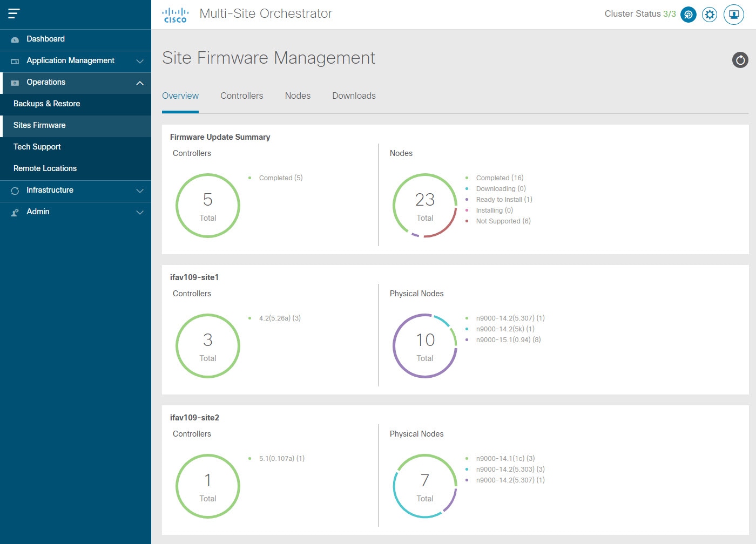The image size is (756, 544).
Task: Click the Cluster Status 3/3 text
Action: coord(640,14)
